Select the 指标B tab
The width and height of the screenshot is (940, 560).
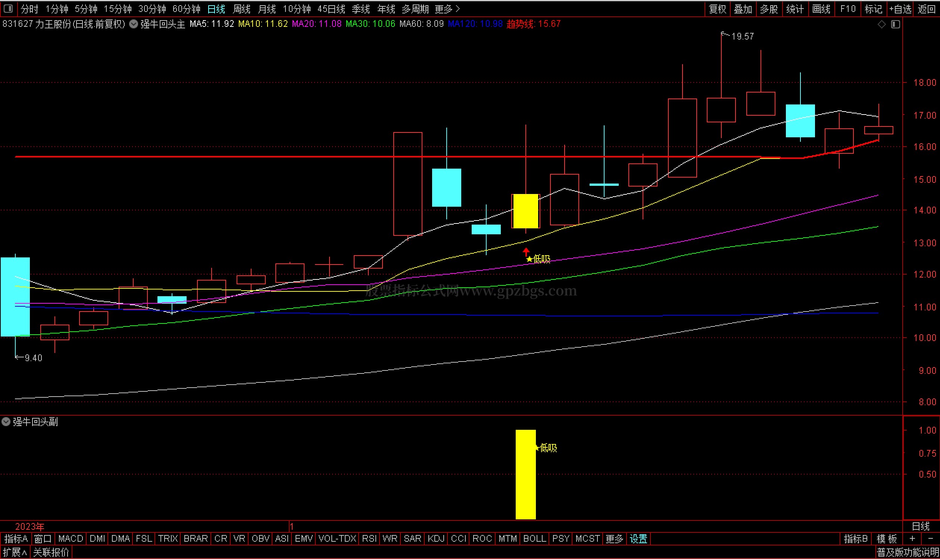pyautogui.click(x=855, y=539)
